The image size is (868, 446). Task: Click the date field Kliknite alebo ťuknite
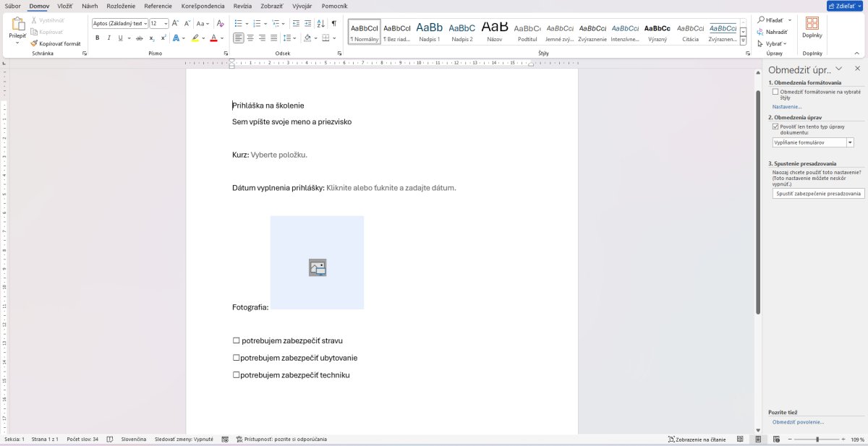391,188
